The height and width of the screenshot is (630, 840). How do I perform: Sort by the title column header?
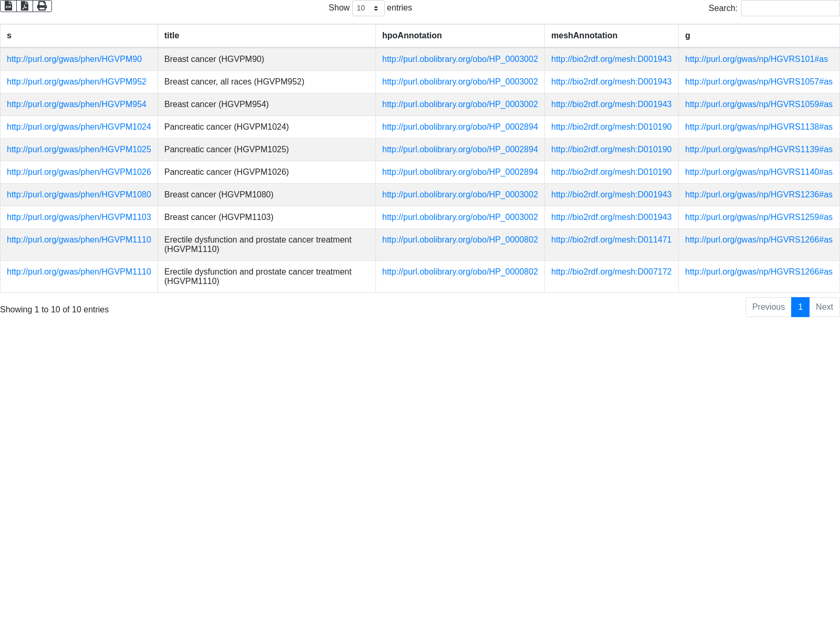tap(172, 36)
